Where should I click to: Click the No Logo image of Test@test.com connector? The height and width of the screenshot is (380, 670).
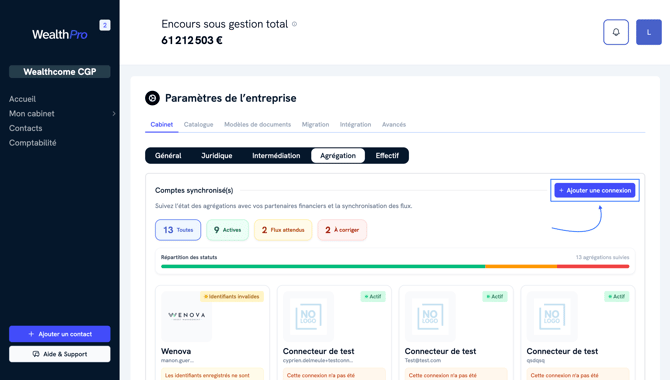tap(430, 316)
